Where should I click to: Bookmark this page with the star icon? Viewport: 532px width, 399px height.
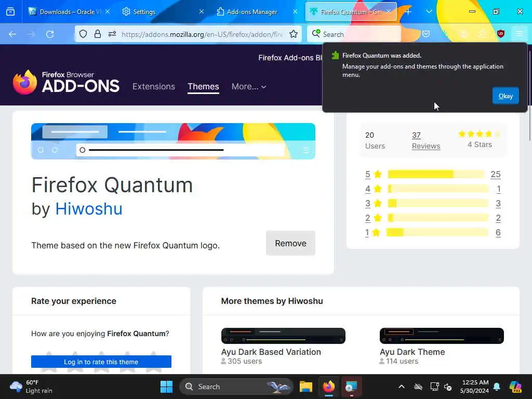tap(294, 34)
